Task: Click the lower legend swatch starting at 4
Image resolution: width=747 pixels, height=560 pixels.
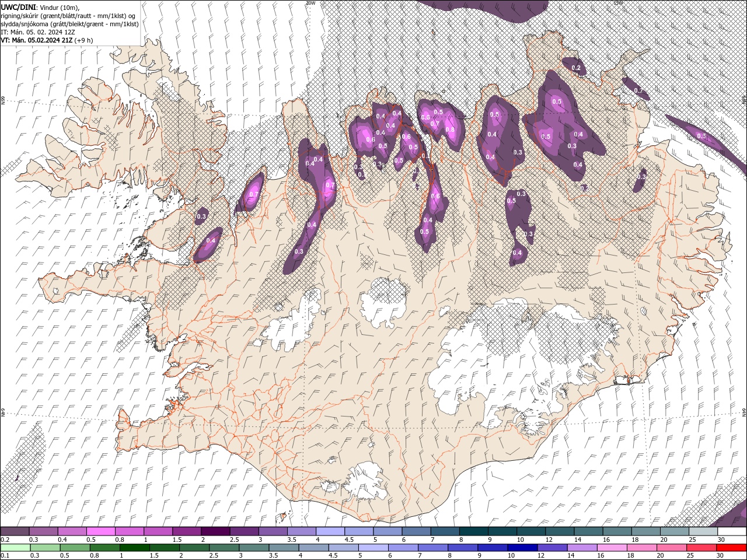Action: (313, 548)
